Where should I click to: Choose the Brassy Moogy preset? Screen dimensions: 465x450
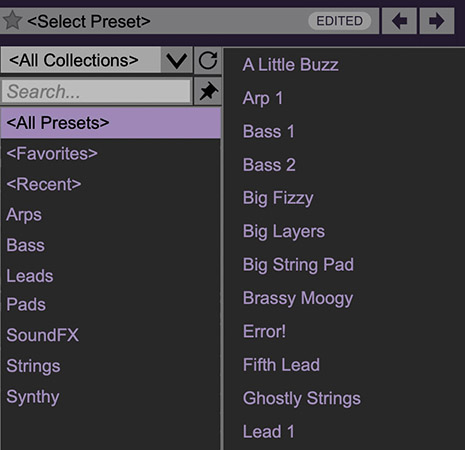[298, 299]
